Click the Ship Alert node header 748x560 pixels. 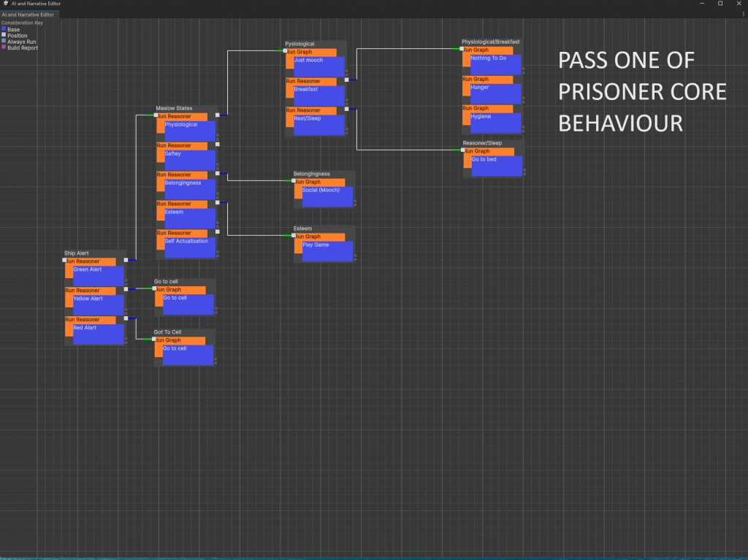pyautogui.click(x=77, y=253)
